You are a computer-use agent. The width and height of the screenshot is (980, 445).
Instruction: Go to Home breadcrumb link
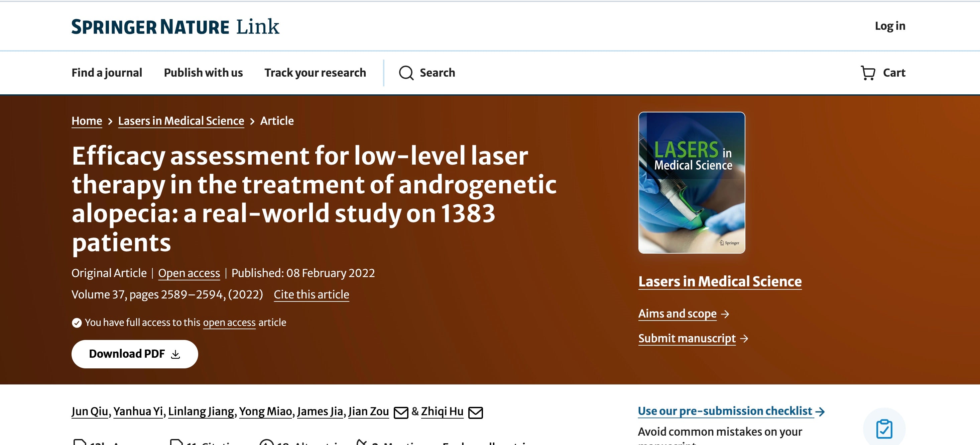click(x=87, y=121)
